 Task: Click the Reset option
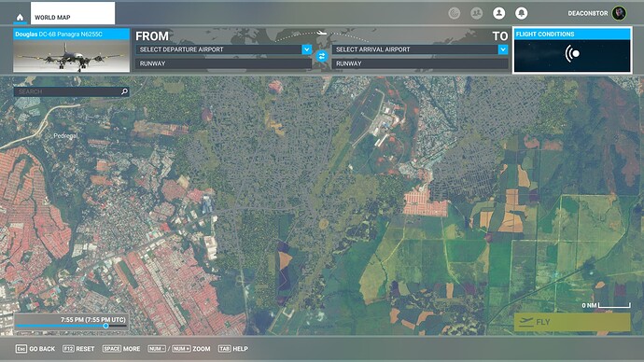click(78, 349)
